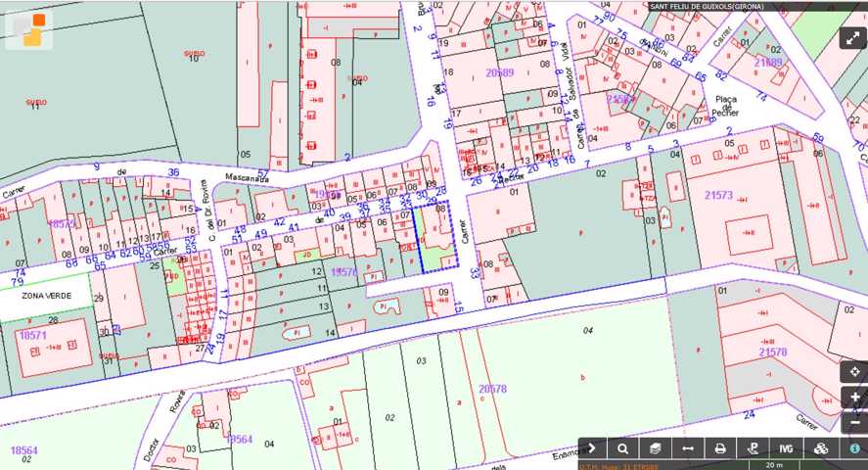Click the block number 20578 label
This screenshot has height=470, width=868.
(492, 389)
